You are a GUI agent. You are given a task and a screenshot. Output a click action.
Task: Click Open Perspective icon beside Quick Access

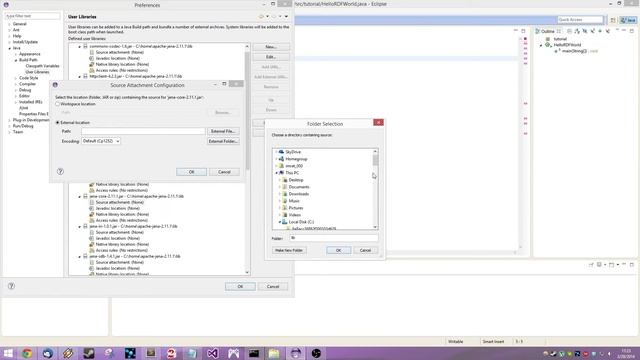click(613, 20)
